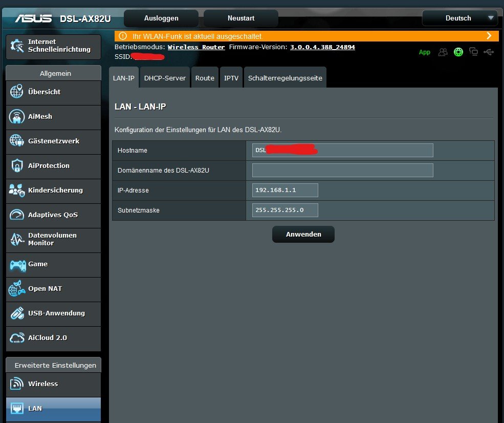Open USB-Anwendung menu entry
504x423 pixels.
click(x=53, y=313)
